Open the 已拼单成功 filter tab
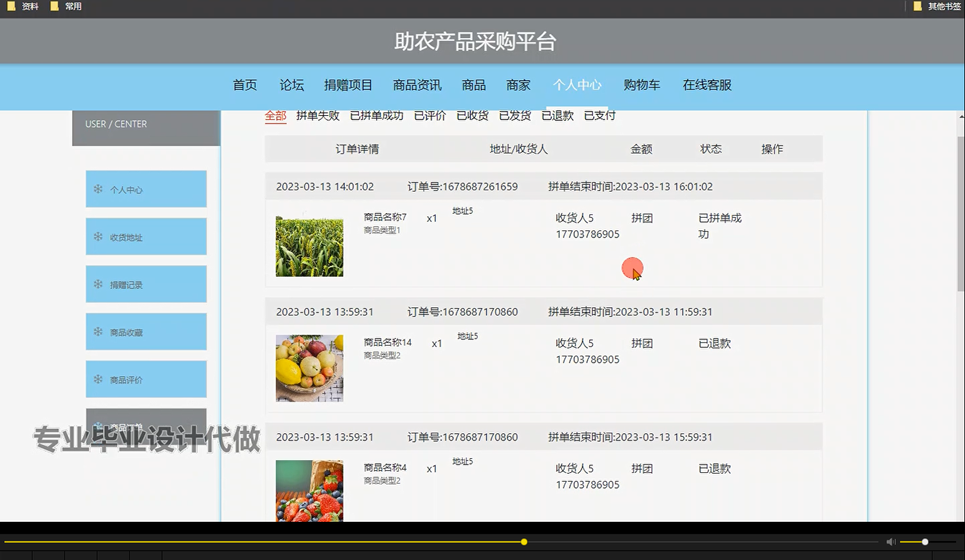Viewport: 965px width, 560px height. [376, 115]
